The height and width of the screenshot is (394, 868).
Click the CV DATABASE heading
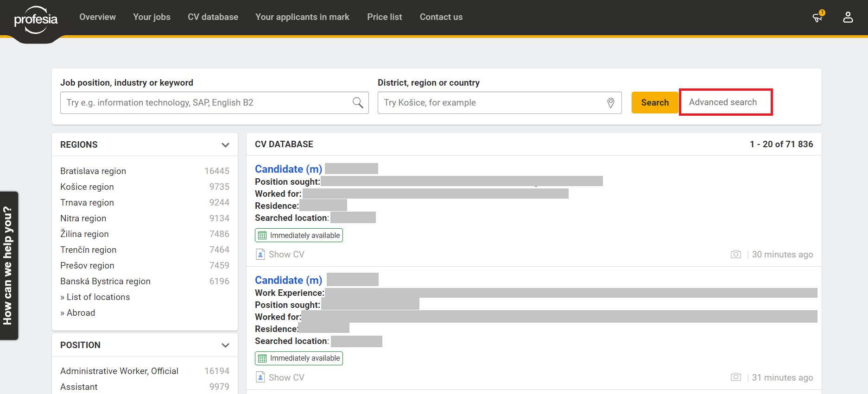point(284,144)
